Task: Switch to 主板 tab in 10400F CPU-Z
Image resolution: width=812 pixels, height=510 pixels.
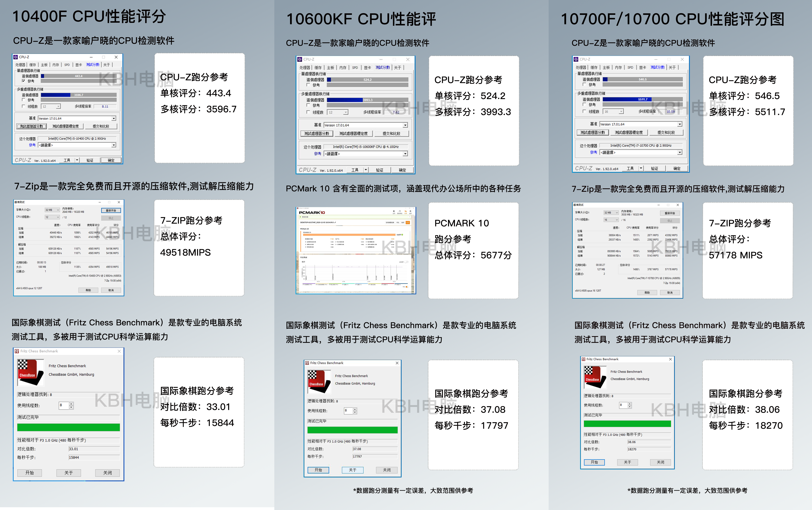Action: pos(44,65)
